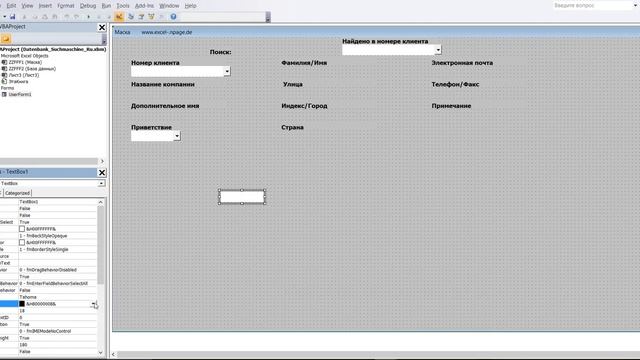Select the 'Примечание' label

(451, 106)
